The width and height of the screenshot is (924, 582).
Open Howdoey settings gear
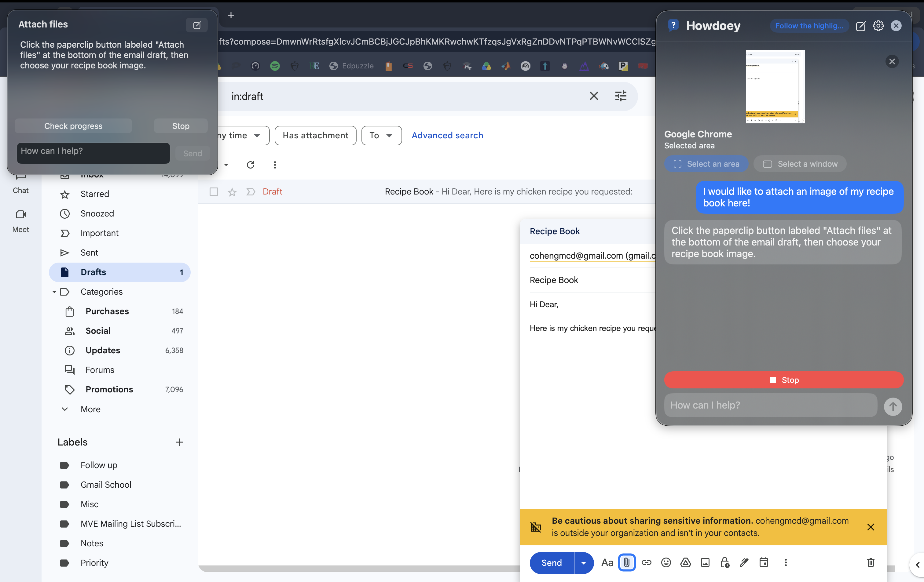(x=878, y=26)
